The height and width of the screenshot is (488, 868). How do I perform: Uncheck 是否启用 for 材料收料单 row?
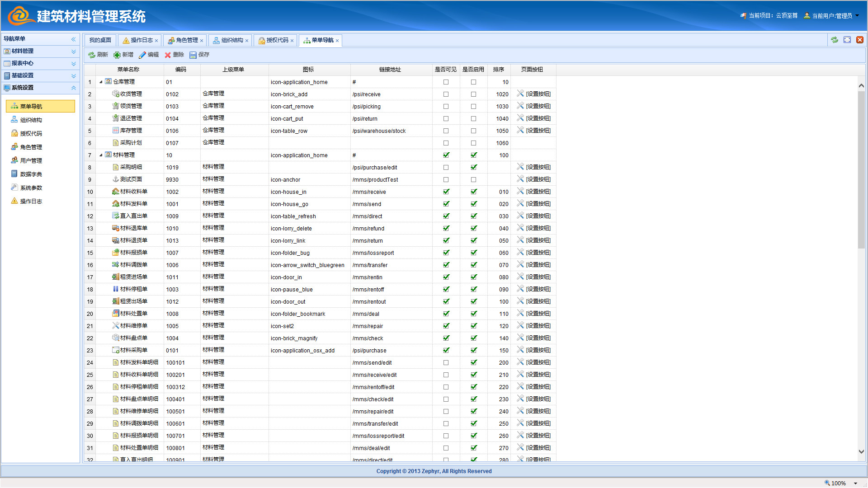click(x=473, y=192)
